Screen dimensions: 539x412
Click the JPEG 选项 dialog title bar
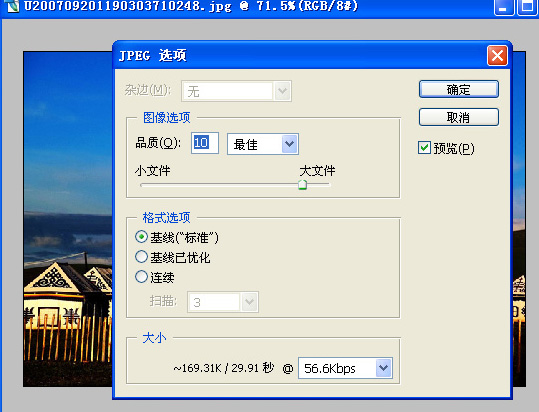pos(299,55)
